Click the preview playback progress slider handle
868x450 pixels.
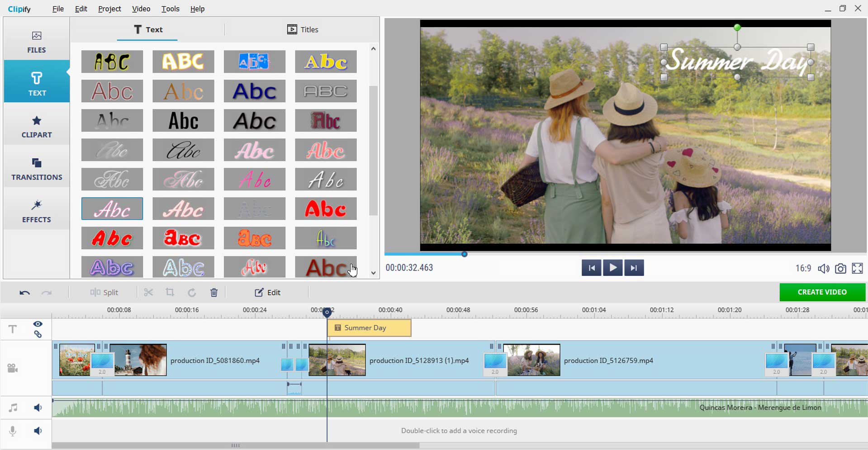464,254
